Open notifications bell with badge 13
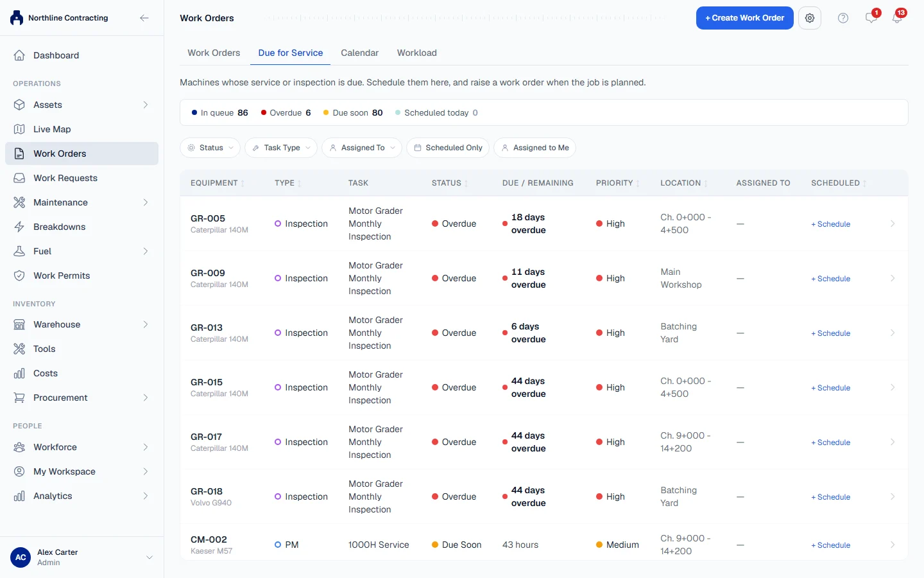 pyautogui.click(x=898, y=17)
